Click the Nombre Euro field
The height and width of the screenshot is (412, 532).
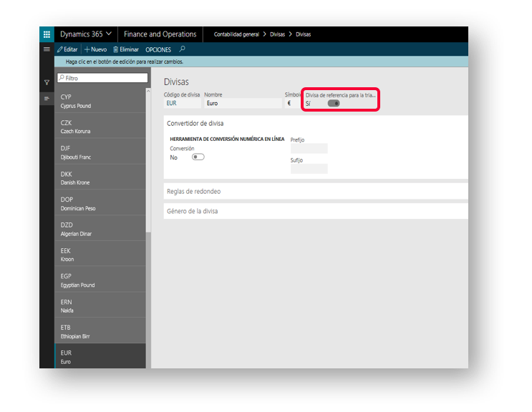click(x=243, y=103)
